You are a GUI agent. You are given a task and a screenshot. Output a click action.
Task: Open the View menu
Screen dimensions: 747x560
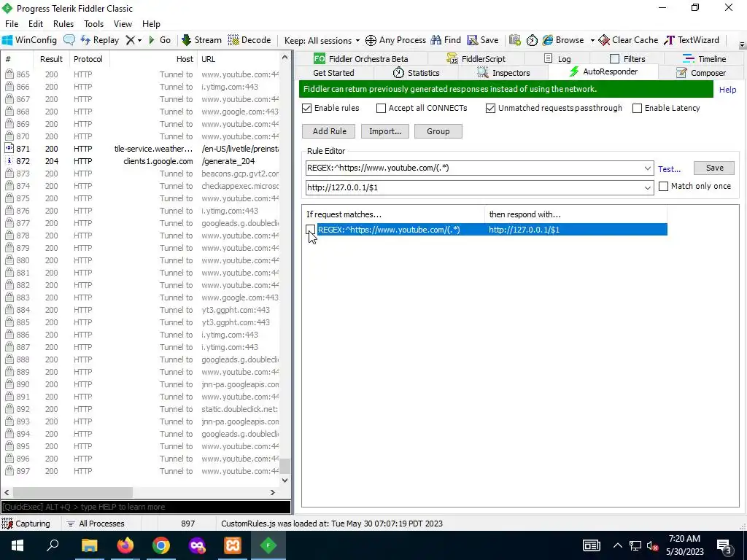pyautogui.click(x=123, y=24)
